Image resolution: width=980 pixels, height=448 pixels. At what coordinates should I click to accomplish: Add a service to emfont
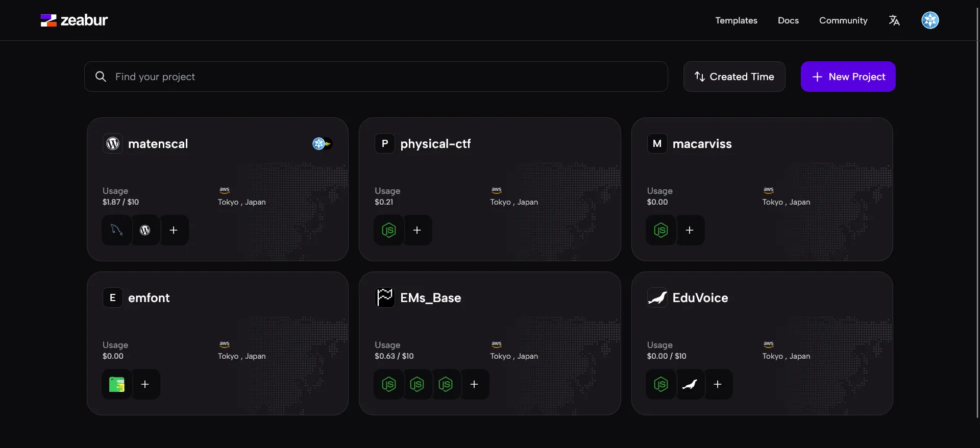point(145,384)
